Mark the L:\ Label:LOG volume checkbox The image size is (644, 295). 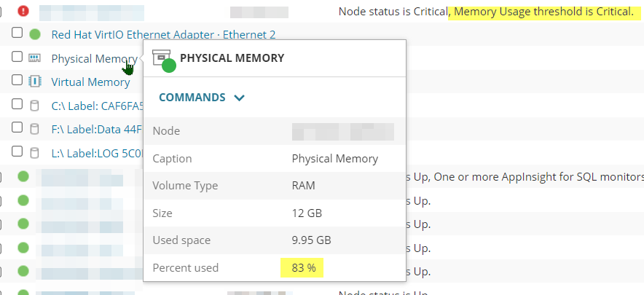tap(17, 152)
